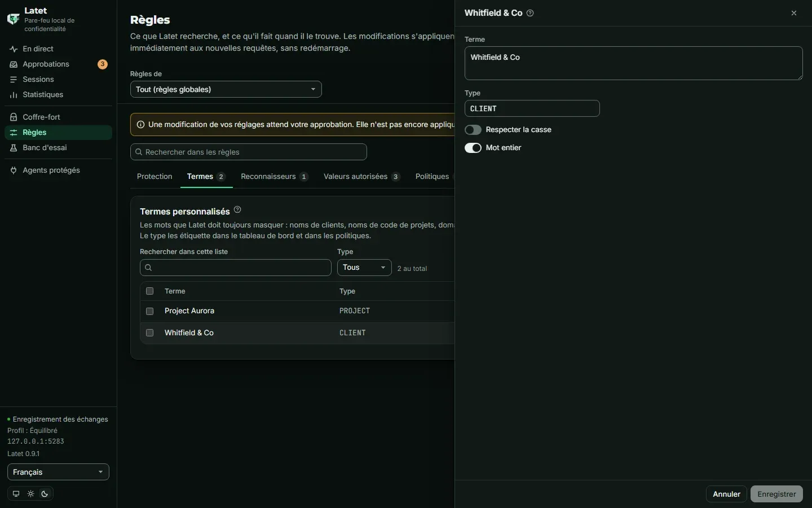Click the Type field containing CLIENT

point(532,108)
